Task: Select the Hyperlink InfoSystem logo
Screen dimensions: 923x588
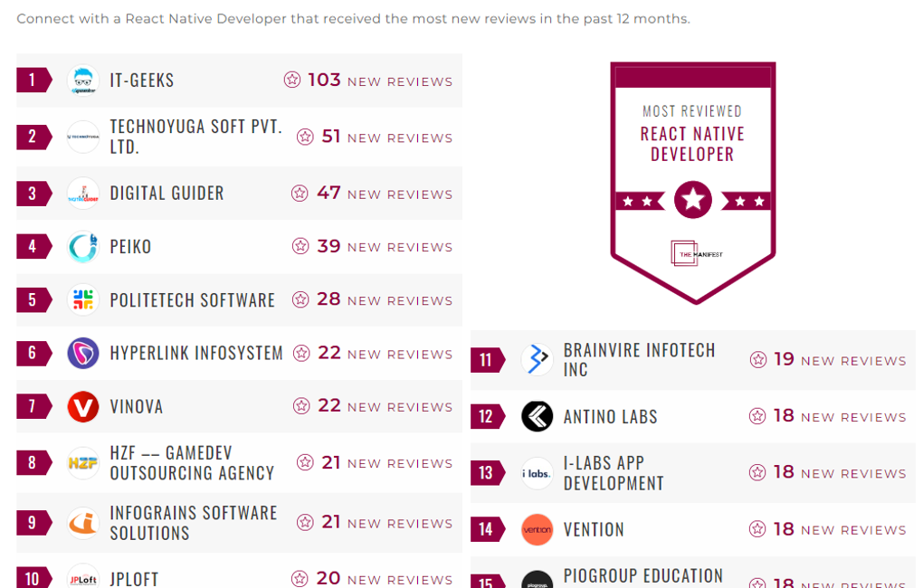Action: click(x=83, y=354)
